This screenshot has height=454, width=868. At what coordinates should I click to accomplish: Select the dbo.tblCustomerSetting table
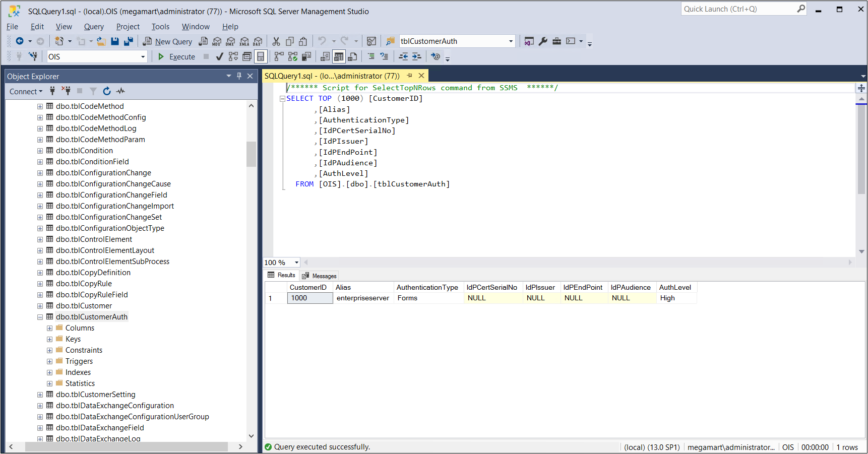(x=96, y=395)
